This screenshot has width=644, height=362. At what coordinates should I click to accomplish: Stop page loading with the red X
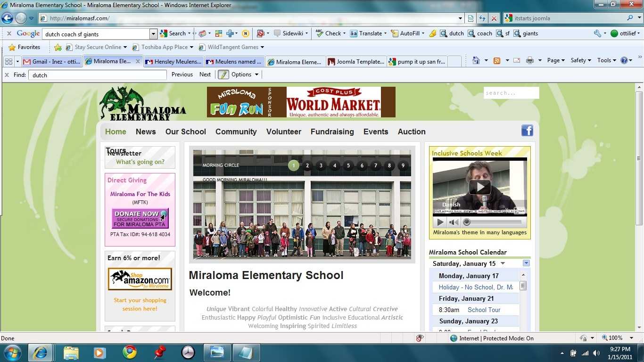click(x=494, y=18)
